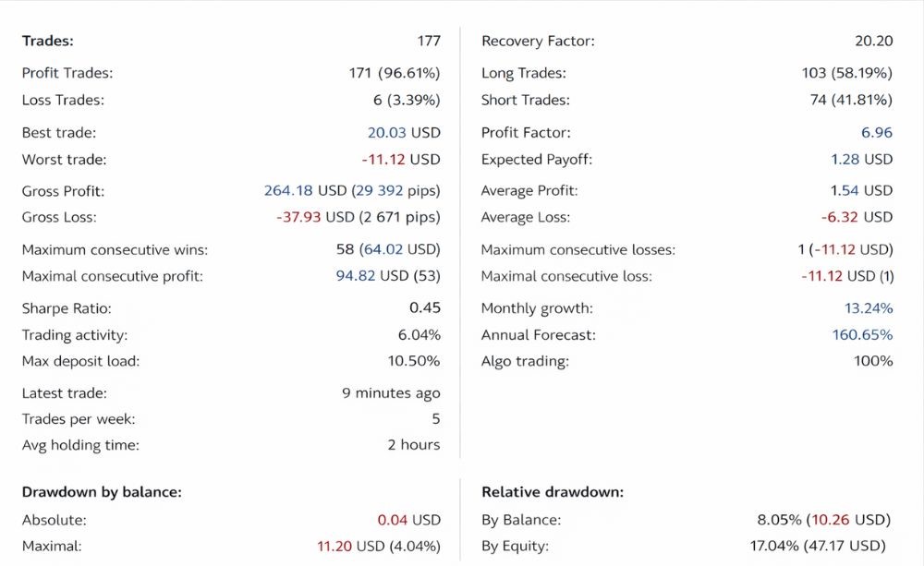Click the Best trade value 20.03 USD
Image resolution: width=924 pixels, height=566 pixels.
coord(404,133)
